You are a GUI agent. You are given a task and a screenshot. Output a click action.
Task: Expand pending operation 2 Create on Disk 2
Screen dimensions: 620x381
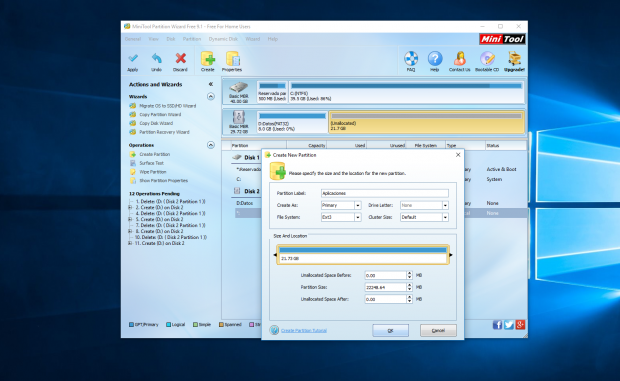(x=130, y=207)
